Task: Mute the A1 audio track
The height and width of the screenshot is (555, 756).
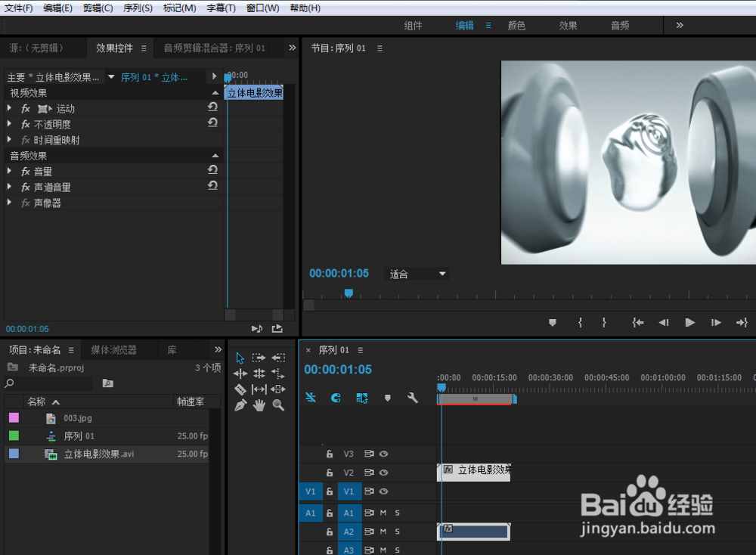Action: (383, 513)
